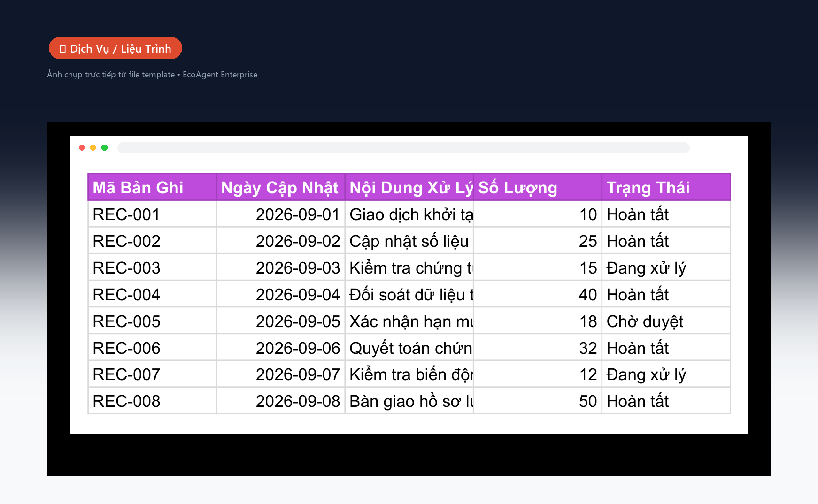
Task: Click the Bàn giao hồ sơ cell
Action: pos(409,401)
